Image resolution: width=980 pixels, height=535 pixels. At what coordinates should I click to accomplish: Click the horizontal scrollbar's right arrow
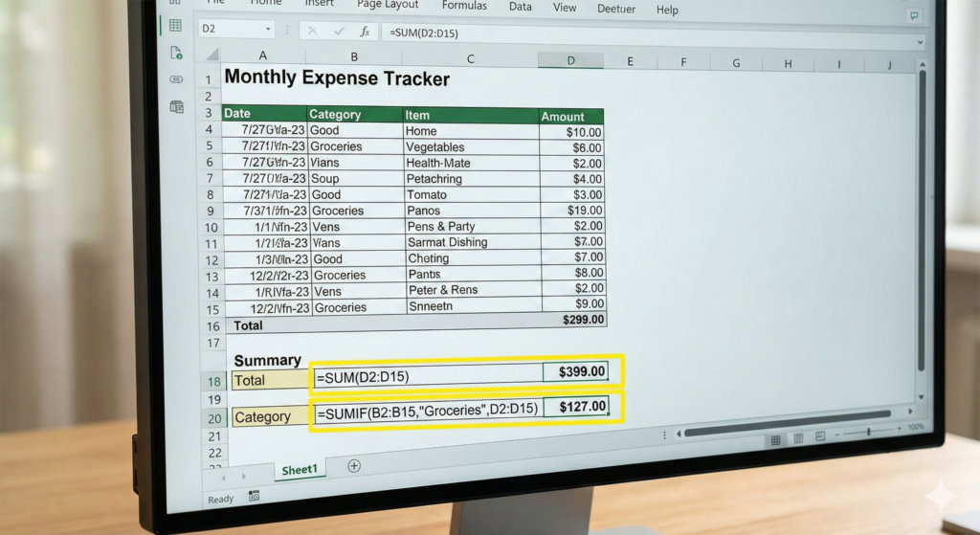coord(910,412)
